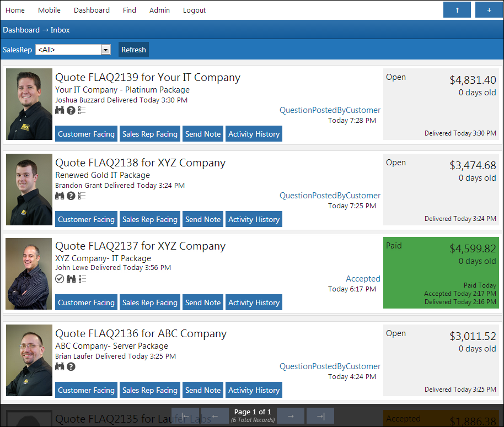Jump to first page in pager

tap(185, 416)
